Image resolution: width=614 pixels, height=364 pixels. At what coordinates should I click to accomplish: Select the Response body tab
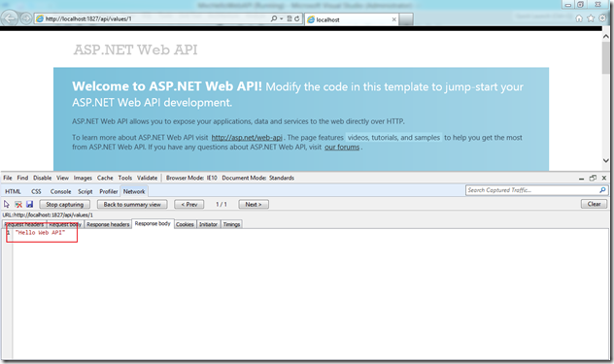click(x=153, y=223)
